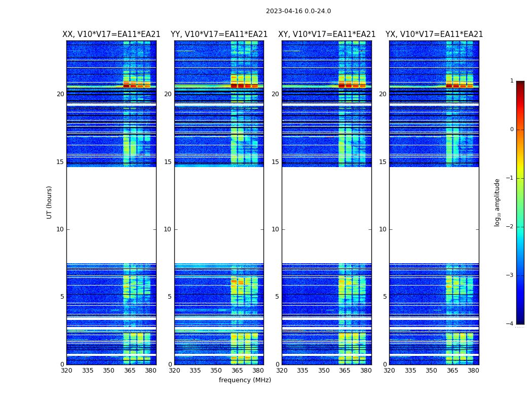
Task: Click the YX polarization panel title
Action: [434, 34]
